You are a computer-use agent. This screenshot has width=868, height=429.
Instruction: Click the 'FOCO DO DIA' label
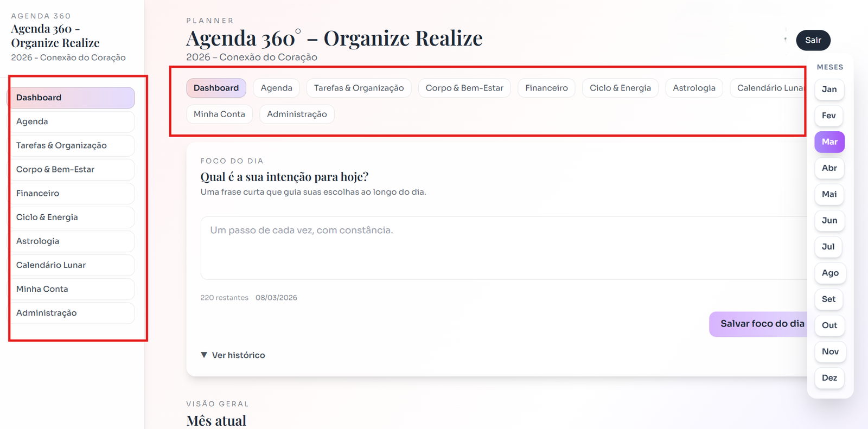[x=232, y=161]
